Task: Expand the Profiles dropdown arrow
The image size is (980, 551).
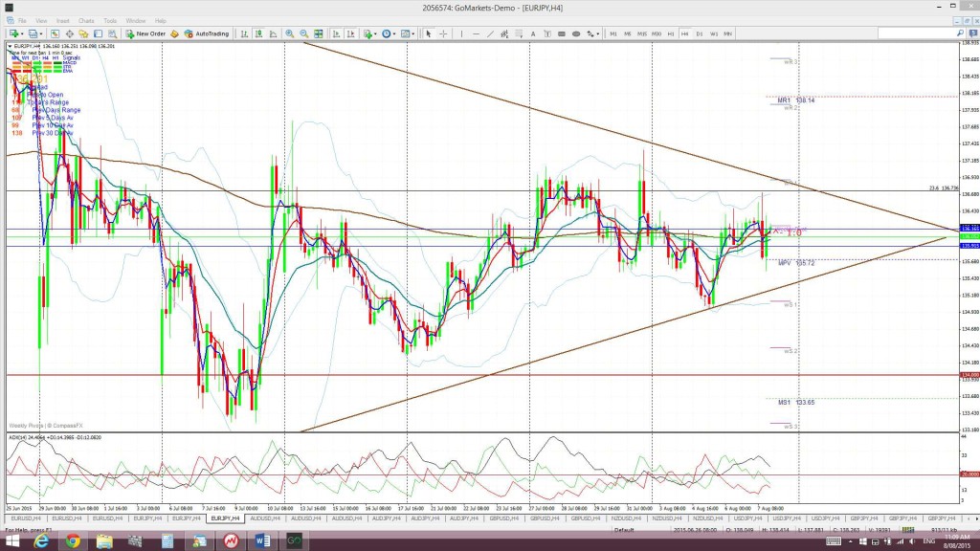Action: [x=40, y=33]
